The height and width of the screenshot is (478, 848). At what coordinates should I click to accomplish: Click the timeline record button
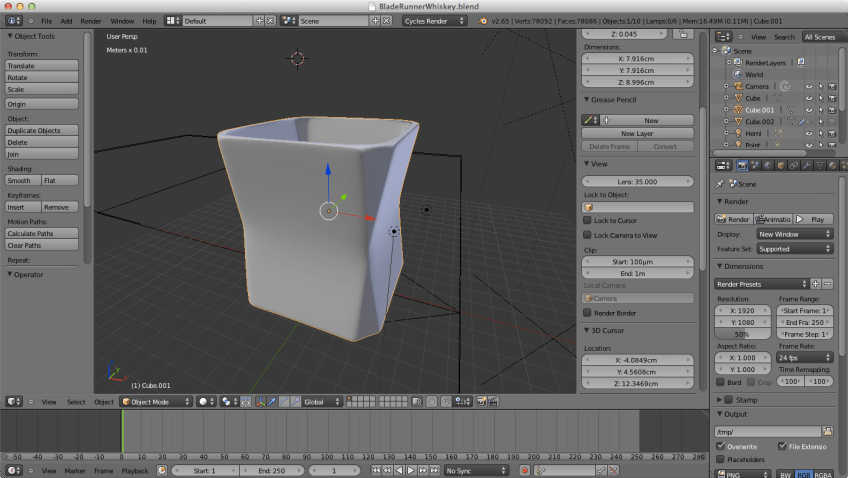526,470
